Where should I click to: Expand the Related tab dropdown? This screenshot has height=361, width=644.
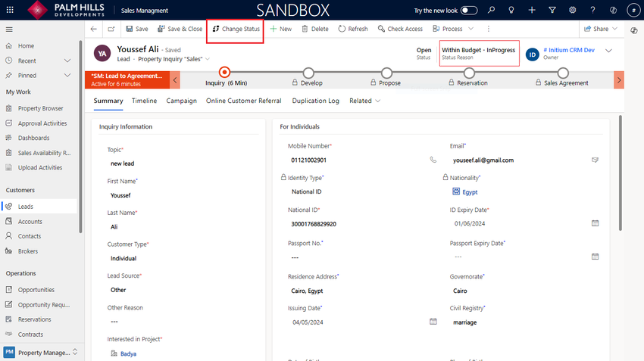tap(365, 101)
